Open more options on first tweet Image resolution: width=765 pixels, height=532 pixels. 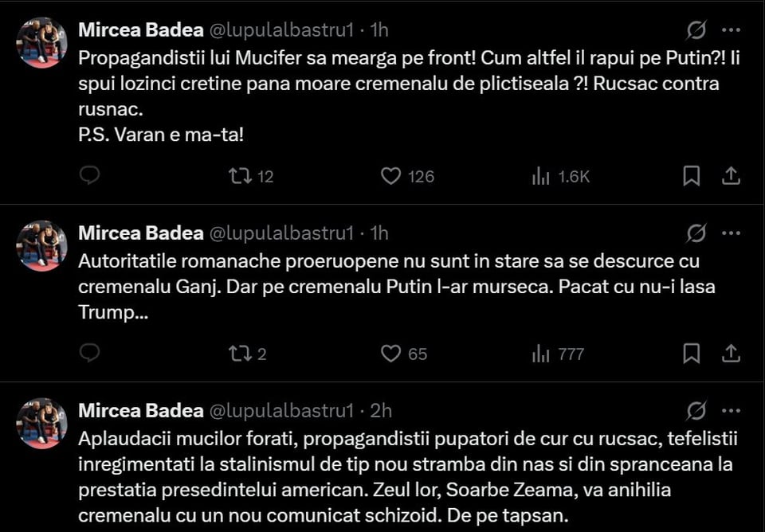pyautogui.click(x=731, y=30)
